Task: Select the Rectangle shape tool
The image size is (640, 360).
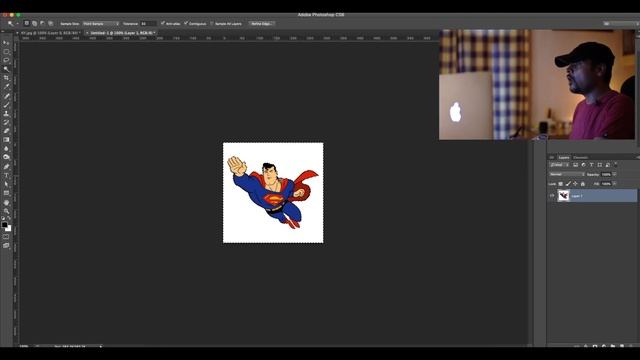Action: 6,193
